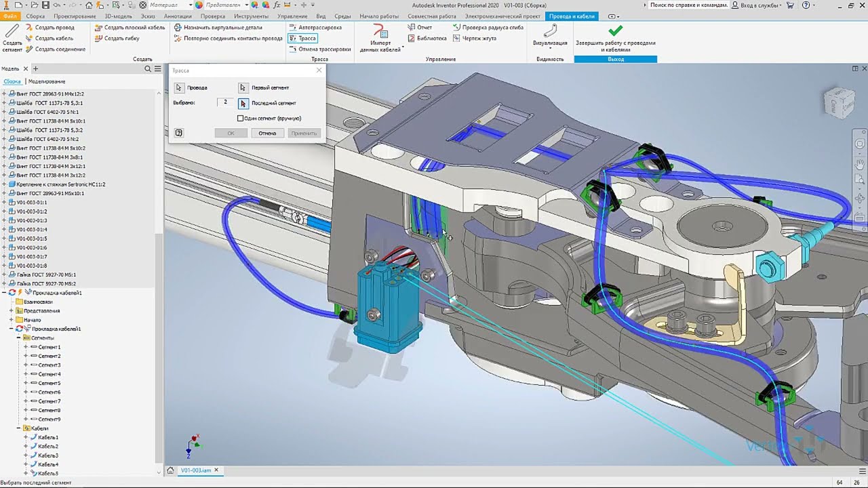Click the green check finish button
Image resolution: width=868 pixels, height=488 pixels.
615,31
